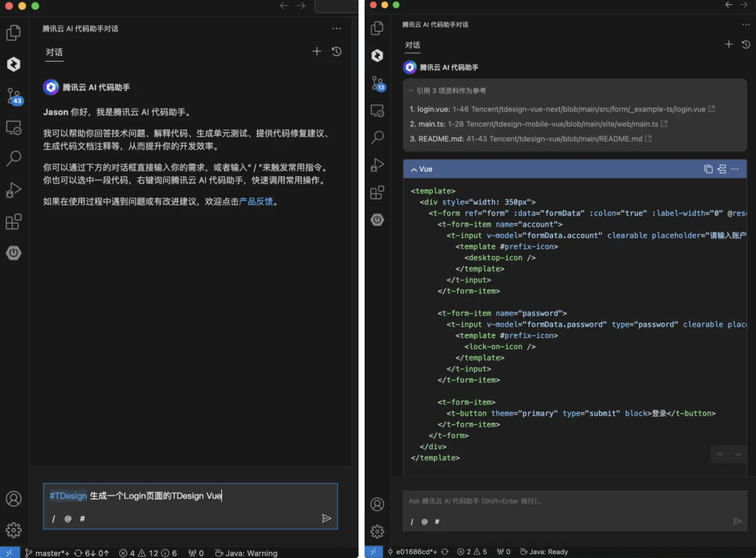The width and height of the screenshot is (756, 558).
Task: Select the 对话 tab in right panel
Action: pos(412,46)
